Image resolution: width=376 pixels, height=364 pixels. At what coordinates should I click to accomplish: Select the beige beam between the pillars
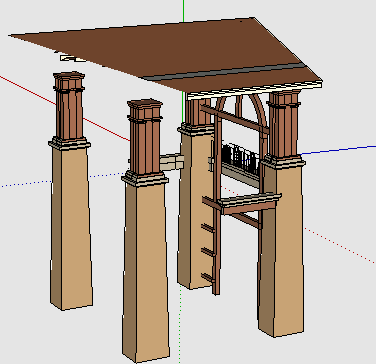171,162
